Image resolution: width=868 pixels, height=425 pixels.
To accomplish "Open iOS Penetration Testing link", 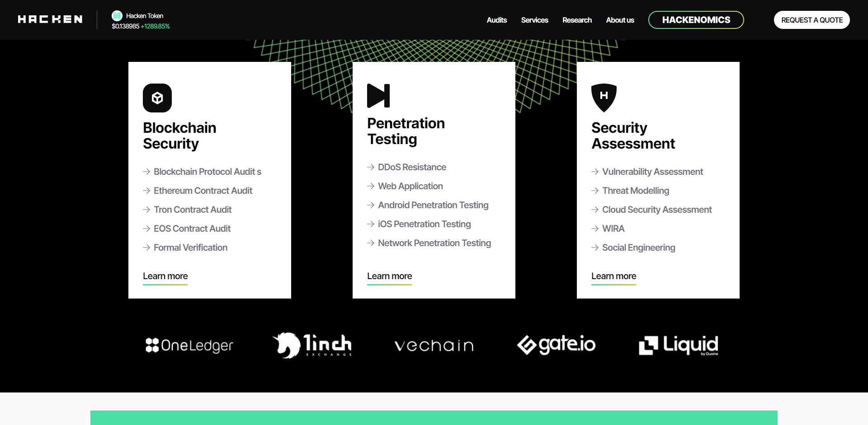I will click(425, 224).
